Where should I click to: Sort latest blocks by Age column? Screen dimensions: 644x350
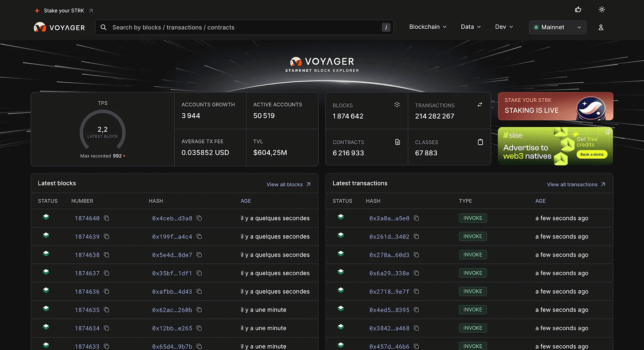point(245,201)
